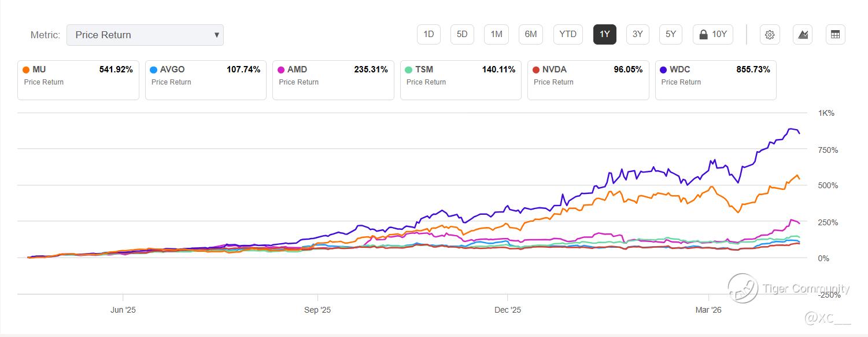The image size is (868, 337).
Task: Open the Metric dropdown showing Price Return
Action: coord(145,35)
